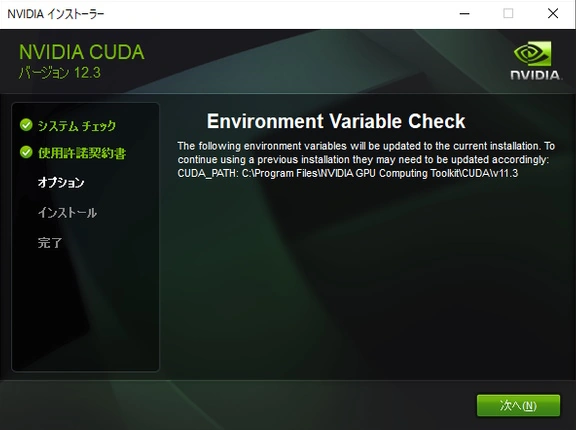Minimize the NVIDIA installer window
The width and height of the screenshot is (576, 430).
coord(465,14)
